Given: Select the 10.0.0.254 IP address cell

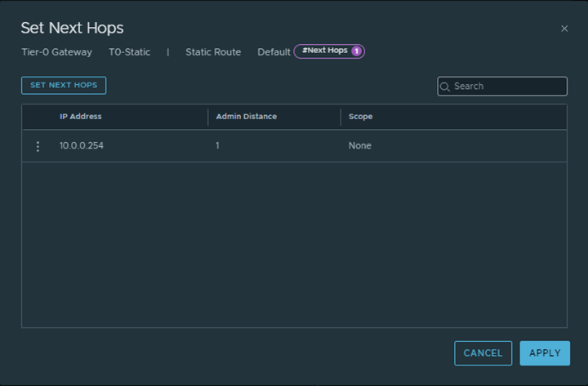Looking at the screenshot, I should pyautogui.click(x=82, y=146).
